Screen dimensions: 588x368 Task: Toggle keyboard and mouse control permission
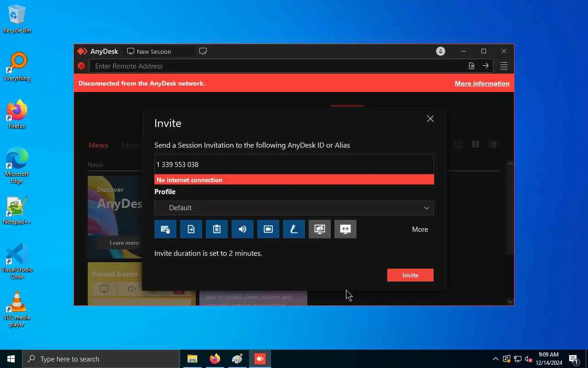pyautogui.click(x=165, y=229)
